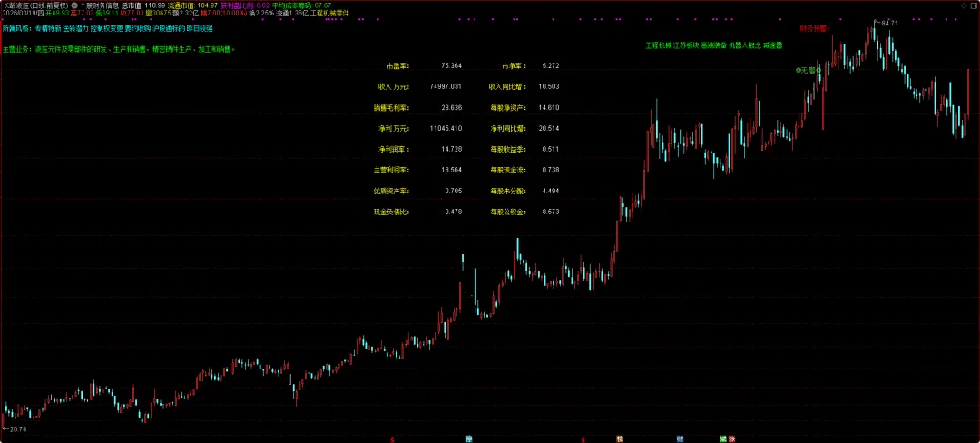Click the turnover rate 换2.25%
The image size is (980, 443).
261,13
